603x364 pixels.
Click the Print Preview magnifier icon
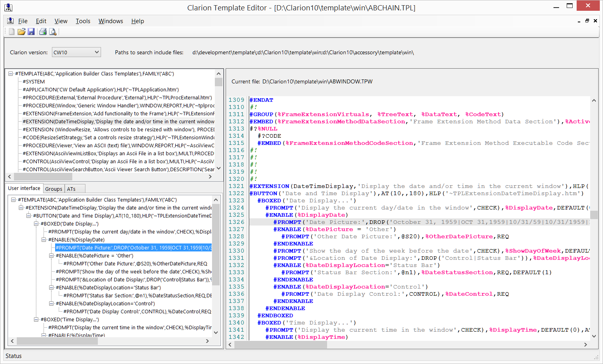tap(53, 32)
